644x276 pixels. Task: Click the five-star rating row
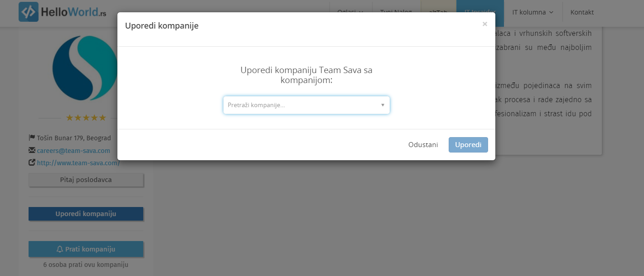click(86, 118)
